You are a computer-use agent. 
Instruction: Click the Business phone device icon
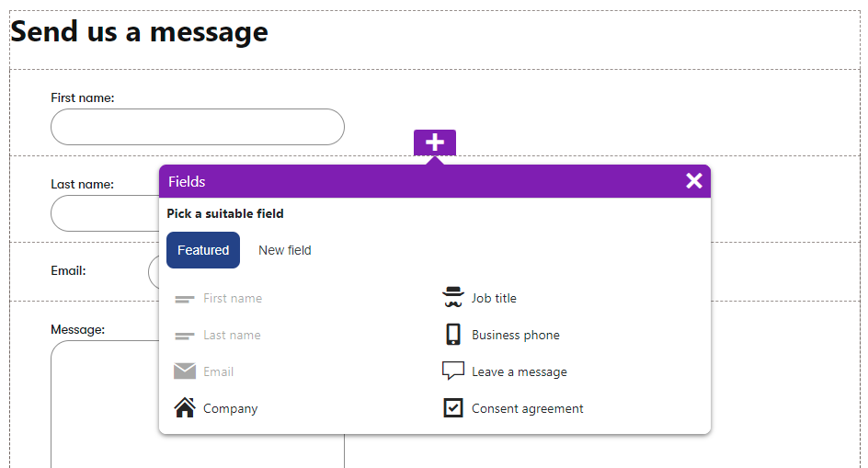pos(453,335)
